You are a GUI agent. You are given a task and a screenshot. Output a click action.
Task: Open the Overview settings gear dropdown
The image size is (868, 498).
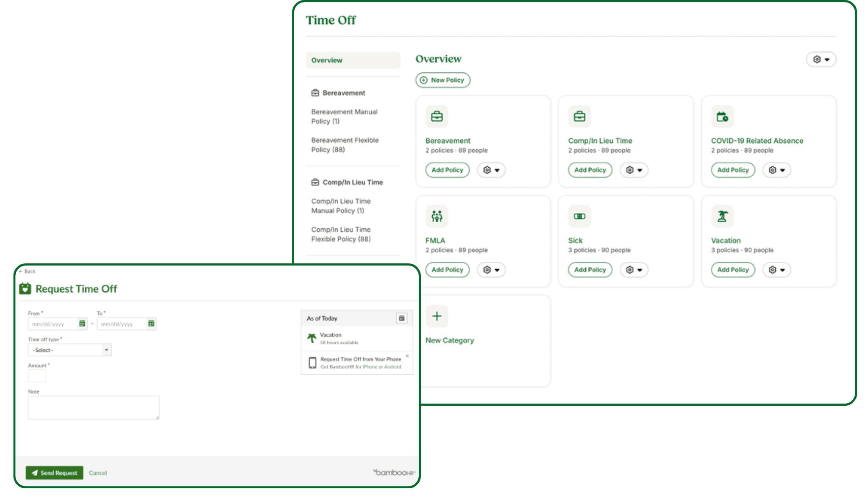821,59
